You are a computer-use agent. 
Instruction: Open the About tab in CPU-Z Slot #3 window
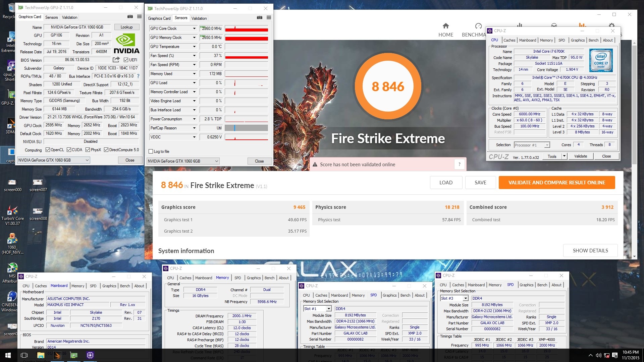point(556,285)
